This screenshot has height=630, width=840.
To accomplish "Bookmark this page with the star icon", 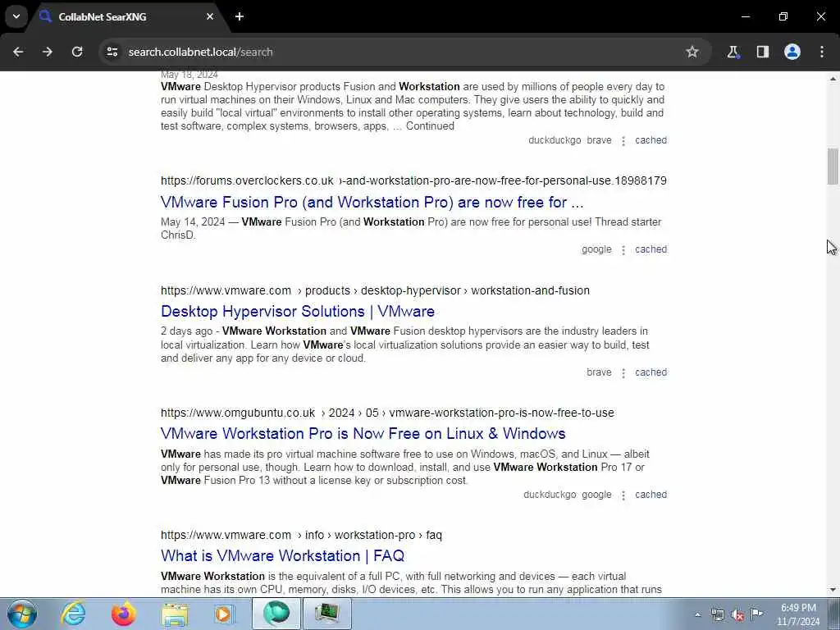I will pos(692,52).
